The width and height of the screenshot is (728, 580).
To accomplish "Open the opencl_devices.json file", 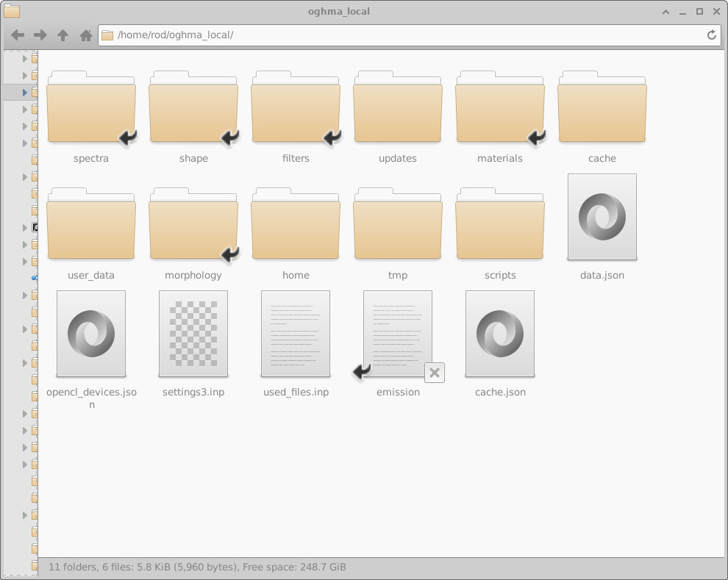I will coord(91,333).
